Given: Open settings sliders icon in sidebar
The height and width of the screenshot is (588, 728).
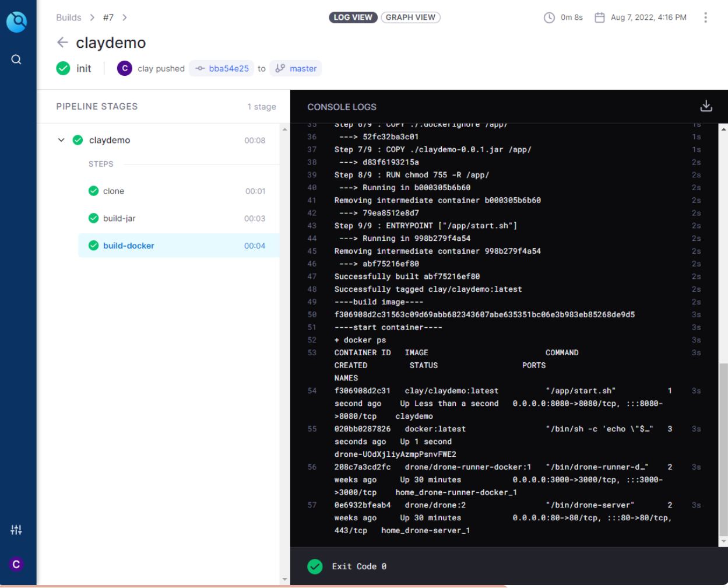Looking at the screenshot, I should coord(16,530).
